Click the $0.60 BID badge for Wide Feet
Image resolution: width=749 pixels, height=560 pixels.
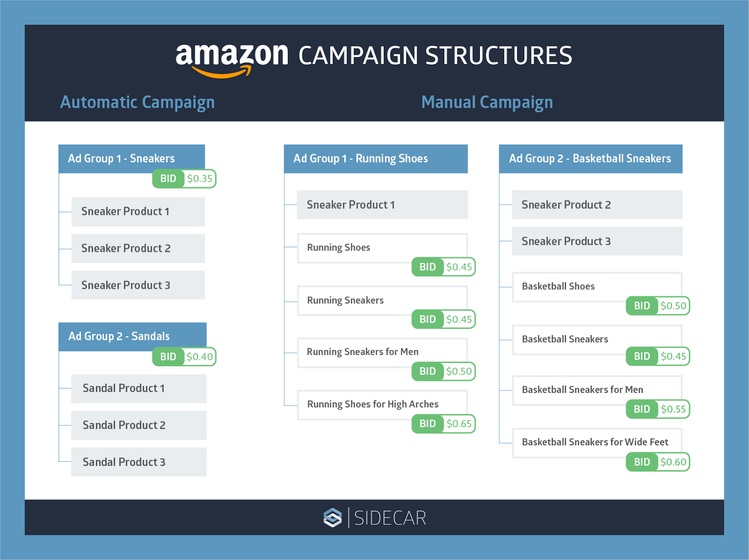point(658,462)
